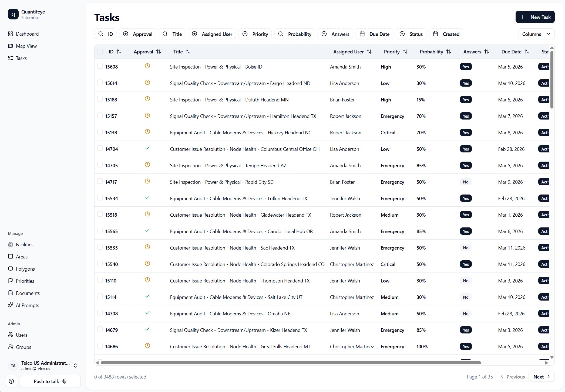Create a task with New Task button

tap(535, 17)
